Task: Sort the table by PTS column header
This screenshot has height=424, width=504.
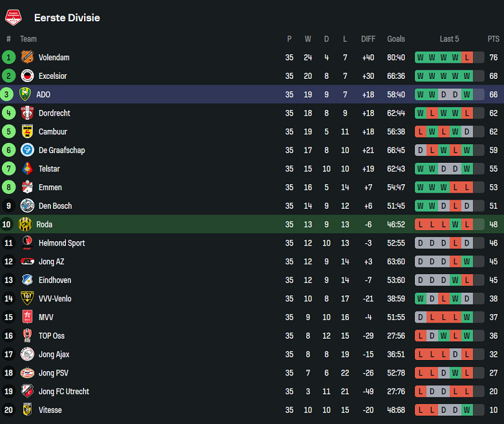Action: (494, 39)
